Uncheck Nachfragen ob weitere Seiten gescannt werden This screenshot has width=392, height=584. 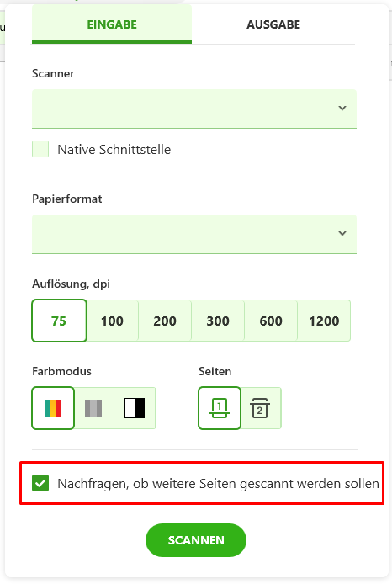tap(40, 483)
